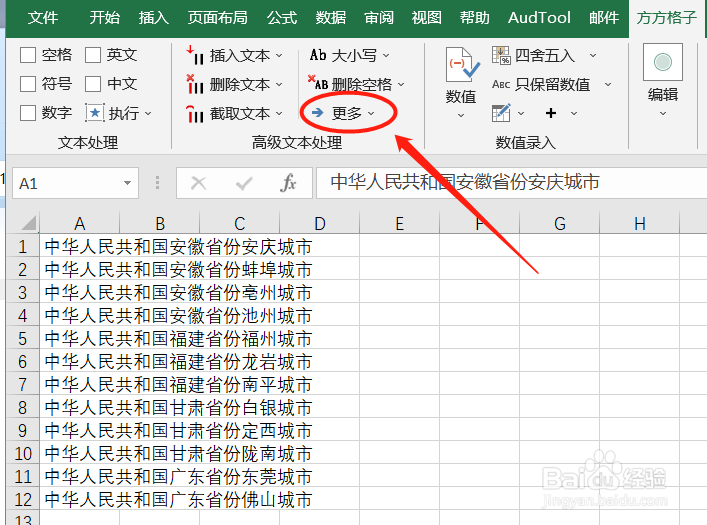This screenshot has width=707, height=525.
Task: Select row 5 header
Action: tap(23, 339)
